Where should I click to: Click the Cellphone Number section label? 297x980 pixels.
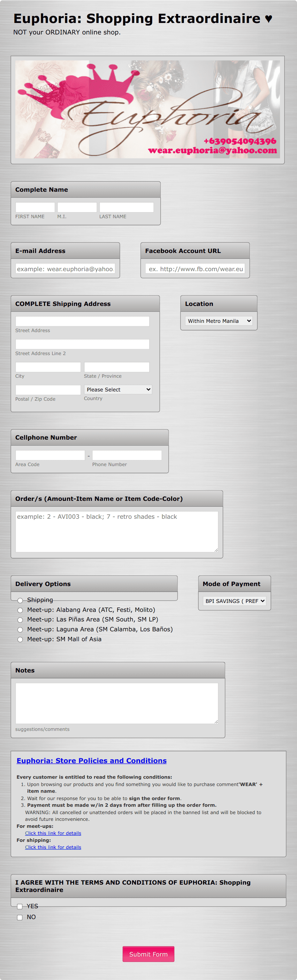coord(46,437)
